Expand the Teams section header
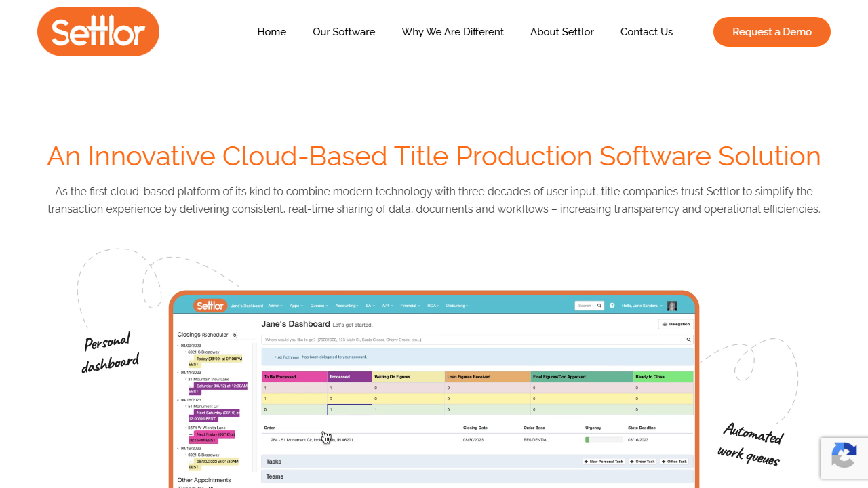Screen dimensions: 868x488 [477, 476]
